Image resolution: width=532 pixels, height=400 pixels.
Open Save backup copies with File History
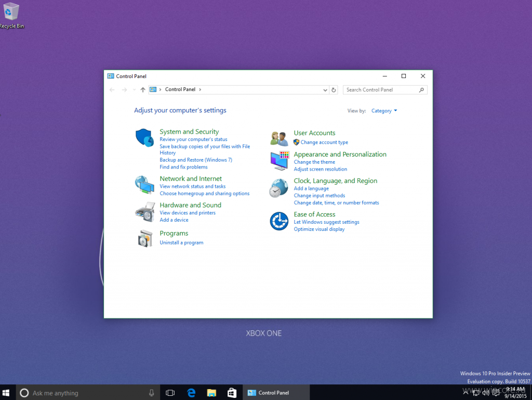point(205,149)
